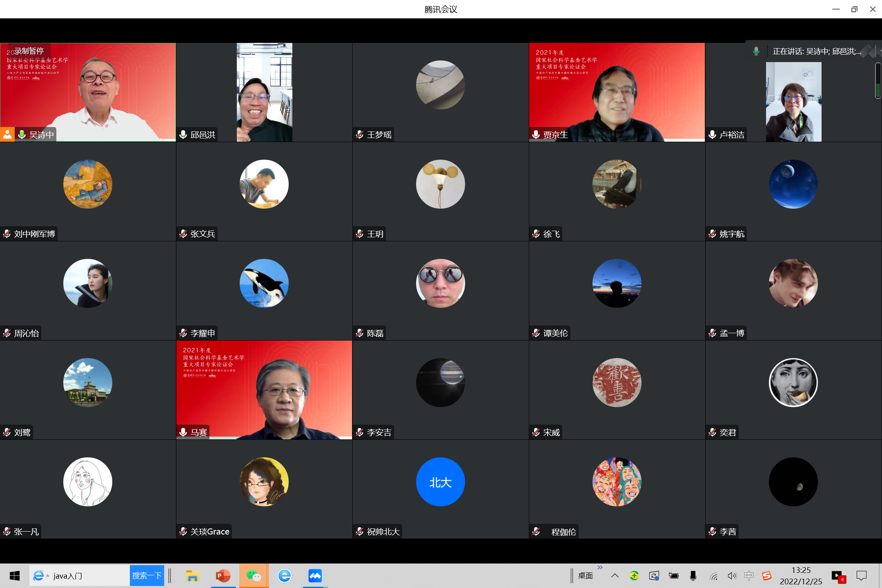The width and height of the screenshot is (882, 588).
Task: Click the green microphone in speaking banner
Action: click(756, 51)
